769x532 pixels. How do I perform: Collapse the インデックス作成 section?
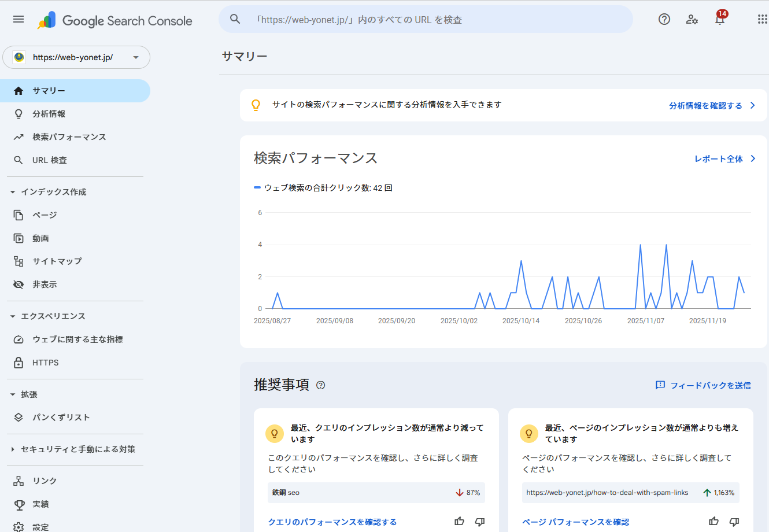(13, 192)
